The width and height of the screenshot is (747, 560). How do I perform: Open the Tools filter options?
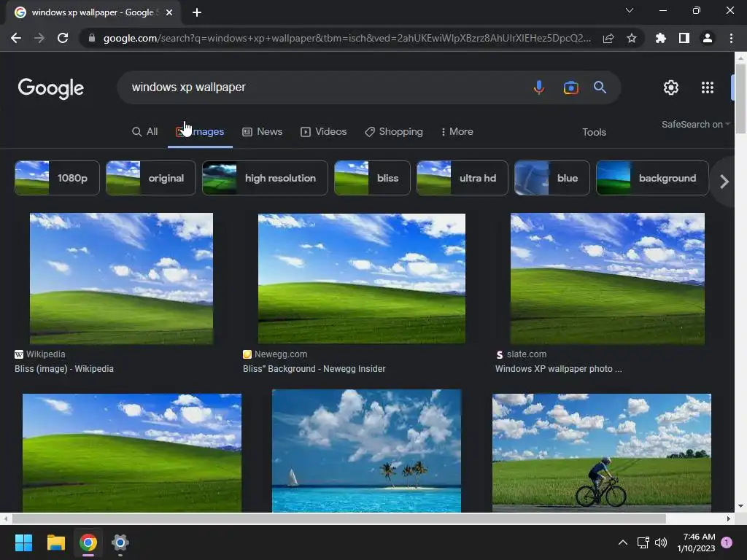pyautogui.click(x=594, y=133)
